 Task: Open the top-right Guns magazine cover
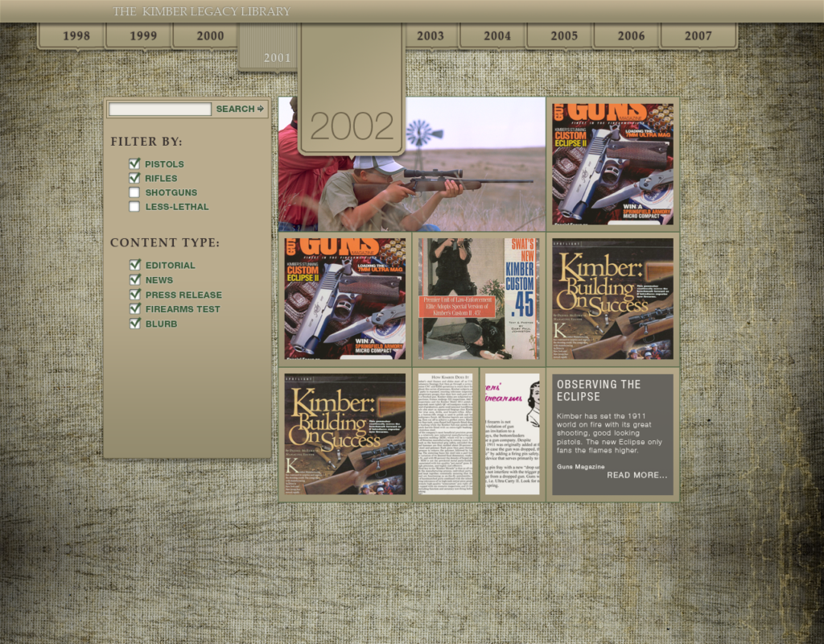pyautogui.click(x=612, y=164)
